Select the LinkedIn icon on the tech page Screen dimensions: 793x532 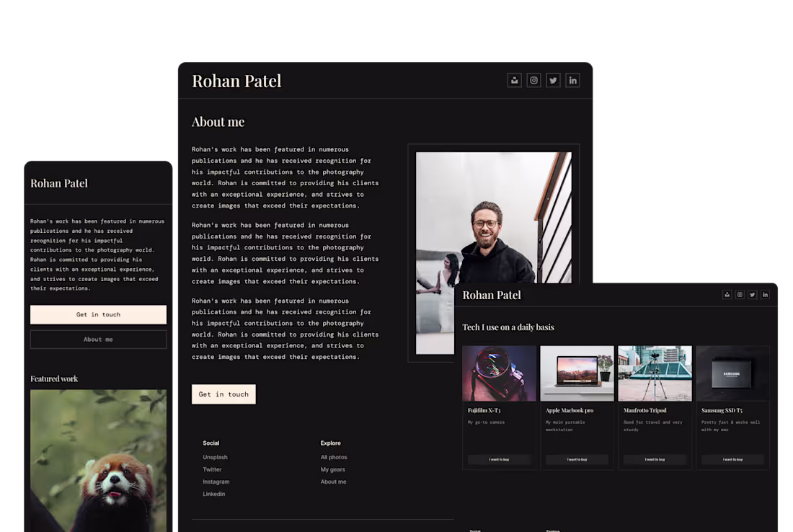765,294
